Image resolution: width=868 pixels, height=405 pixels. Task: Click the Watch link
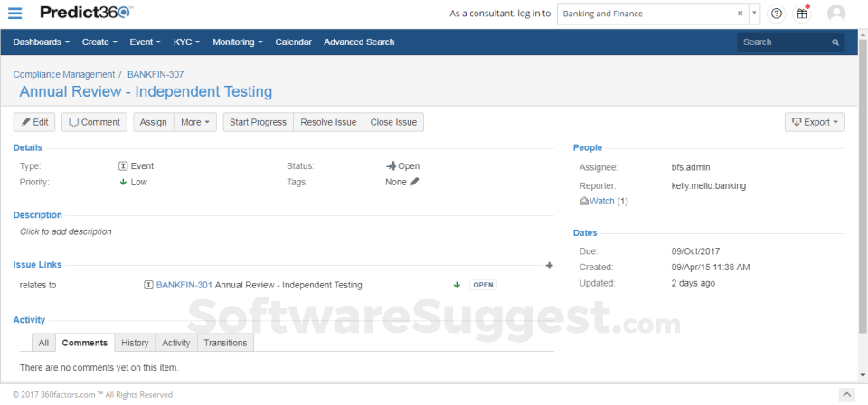pyautogui.click(x=601, y=201)
